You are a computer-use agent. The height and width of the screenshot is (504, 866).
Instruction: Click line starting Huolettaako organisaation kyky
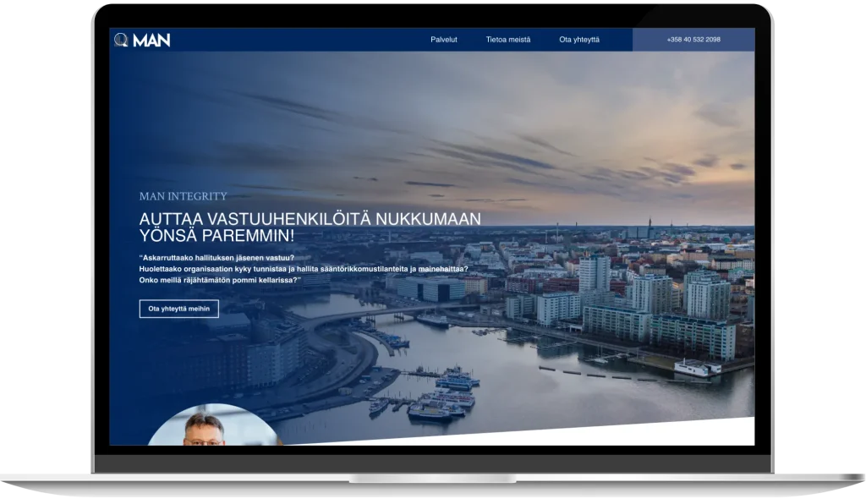pyautogui.click(x=304, y=269)
